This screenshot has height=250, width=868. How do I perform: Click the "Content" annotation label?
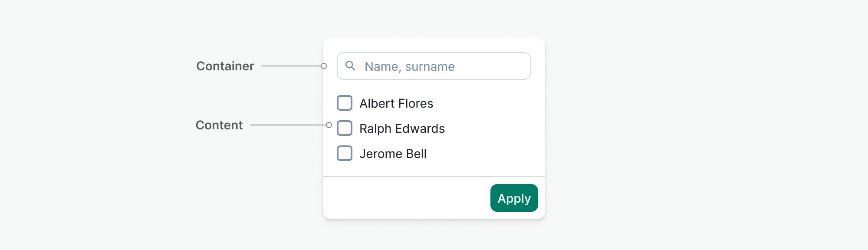[x=219, y=125]
